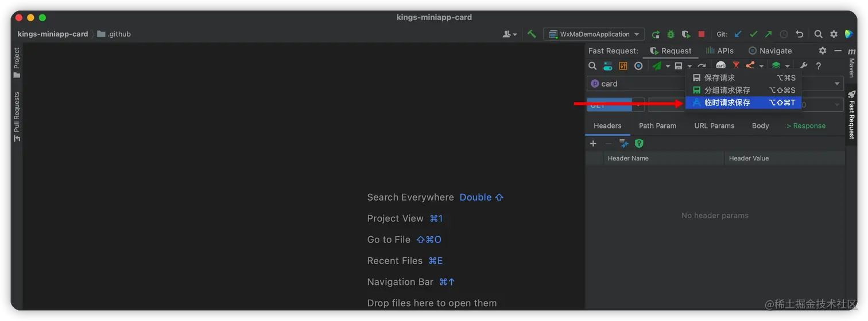Screen dimensions: 868x321
Task: Click the save floppy disk icon in toolbar
Action: coord(679,66)
